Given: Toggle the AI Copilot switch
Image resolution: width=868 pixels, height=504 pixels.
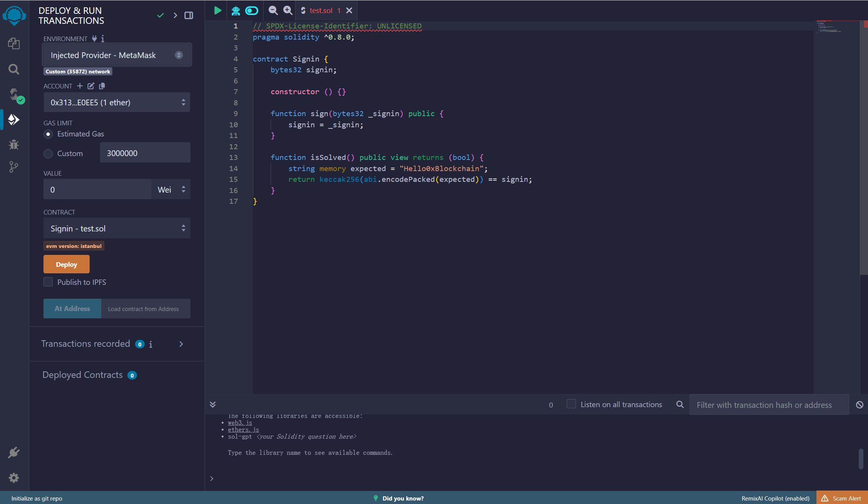Looking at the screenshot, I should (252, 10).
